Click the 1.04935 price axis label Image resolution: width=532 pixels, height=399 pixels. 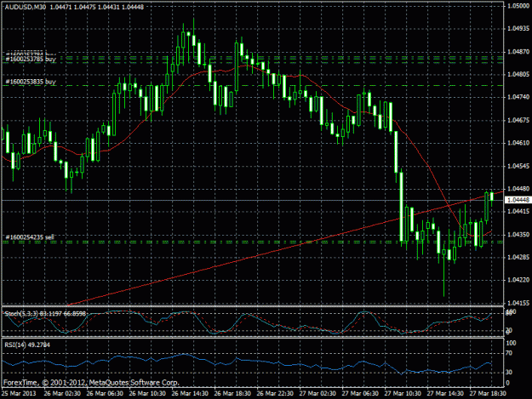(518, 28)
